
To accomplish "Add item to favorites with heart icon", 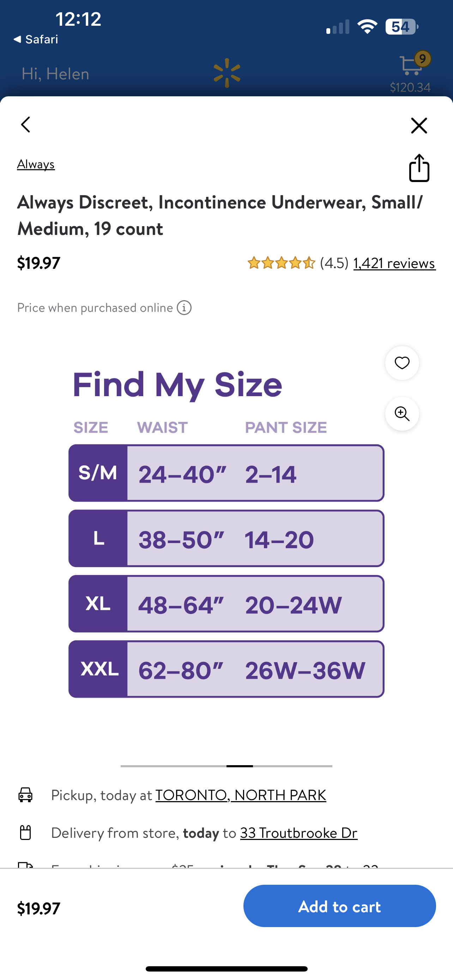I will coord(402,363).
